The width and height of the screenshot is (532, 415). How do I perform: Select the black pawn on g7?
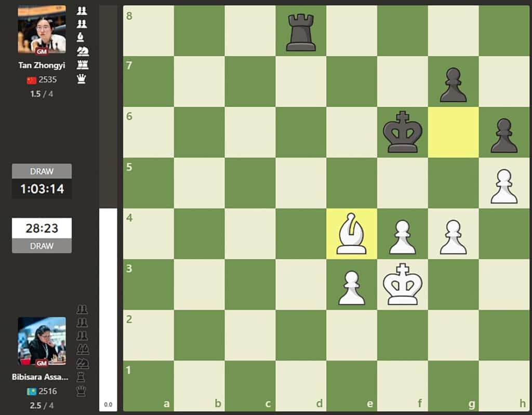(x=453, y=83)
